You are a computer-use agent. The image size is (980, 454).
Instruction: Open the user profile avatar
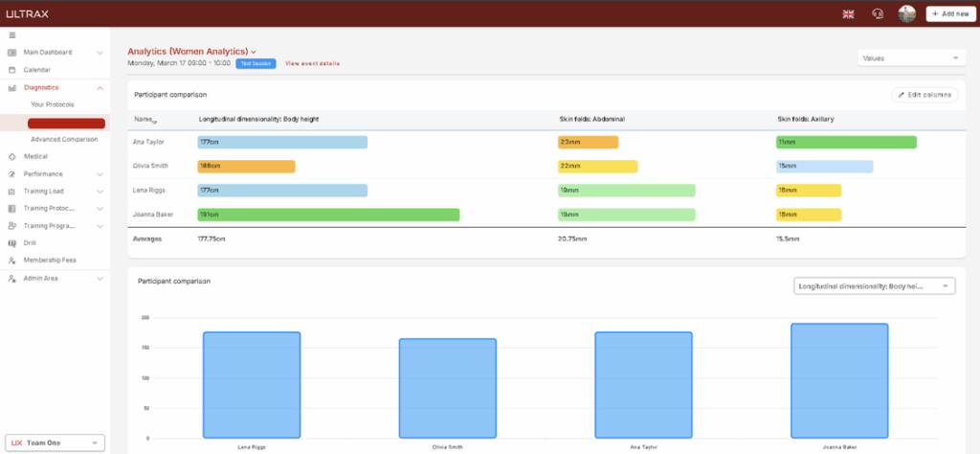click(906, 13)
